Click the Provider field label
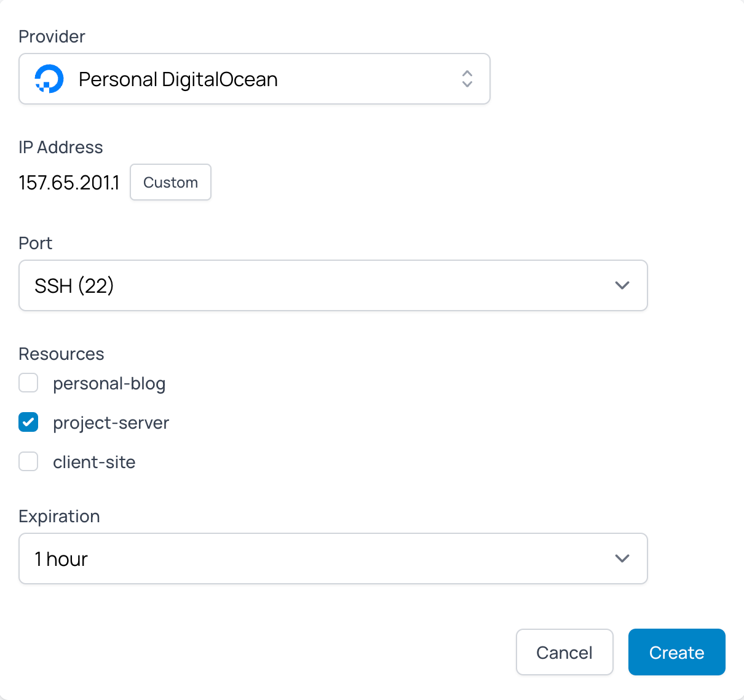The width and height of the screenshot is (744, 700). pos(52,36)
